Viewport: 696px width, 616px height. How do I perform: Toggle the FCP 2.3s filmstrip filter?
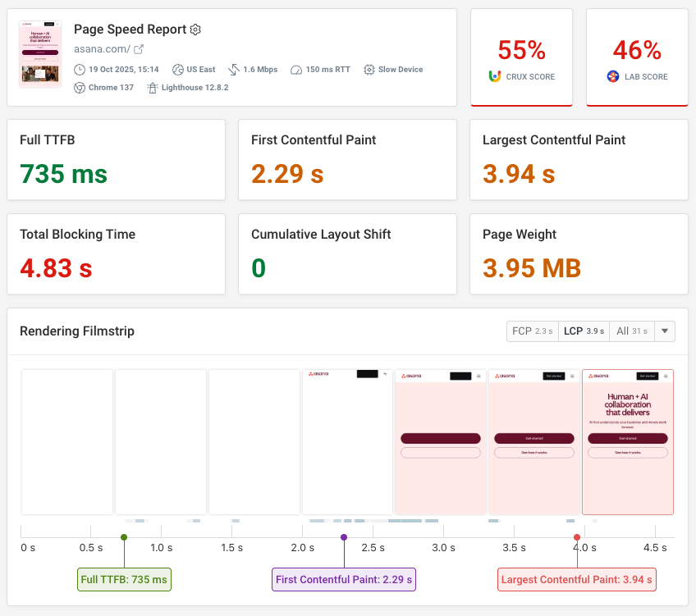pos(532,331)
